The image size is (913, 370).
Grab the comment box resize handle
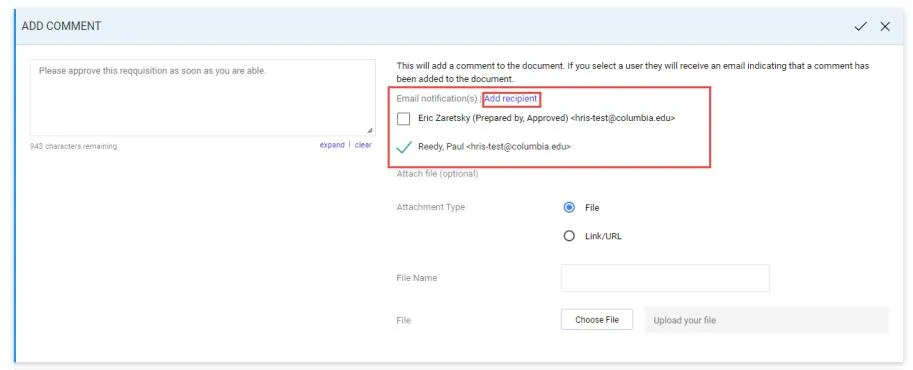click(370, 131)
